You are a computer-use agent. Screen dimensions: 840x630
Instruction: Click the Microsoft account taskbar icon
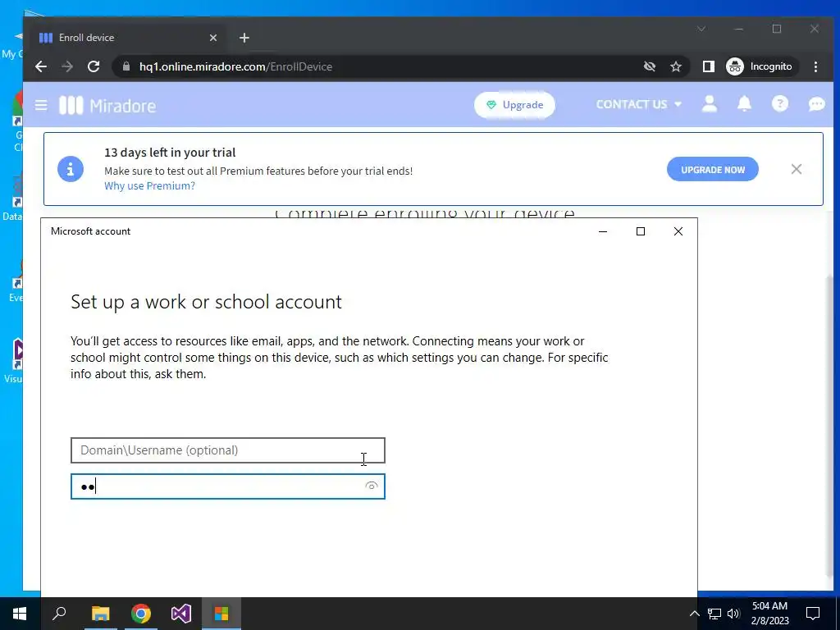click(x=221, y=614)
